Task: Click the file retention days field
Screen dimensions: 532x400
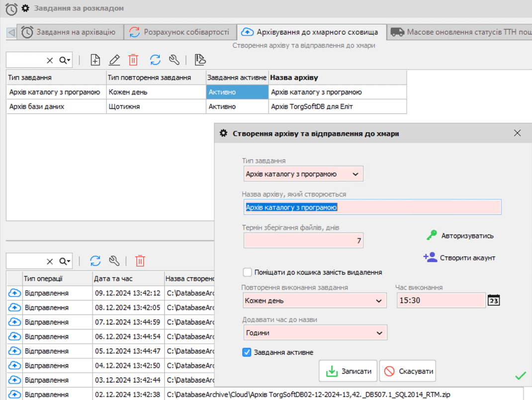Action: point(303,240)
